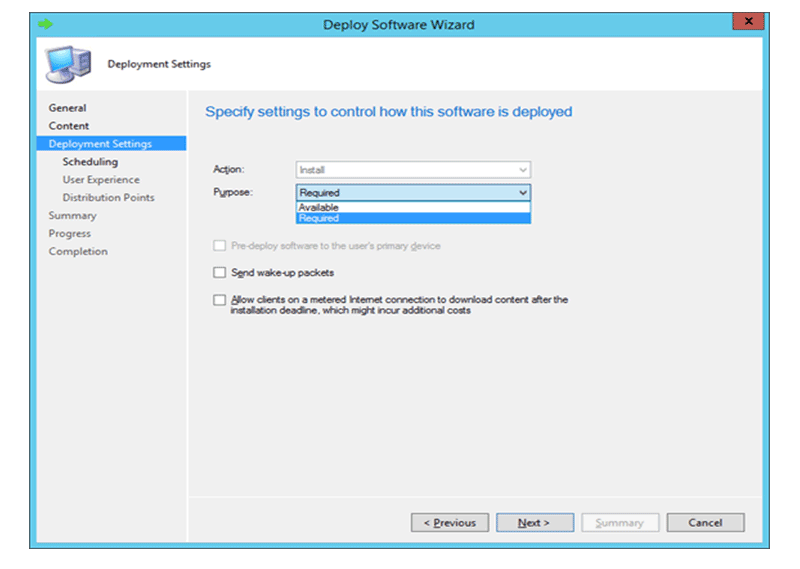800x569 pixels.
Task: Select the Deployment Settings step in sidebar
Action: tap(111, 143)
